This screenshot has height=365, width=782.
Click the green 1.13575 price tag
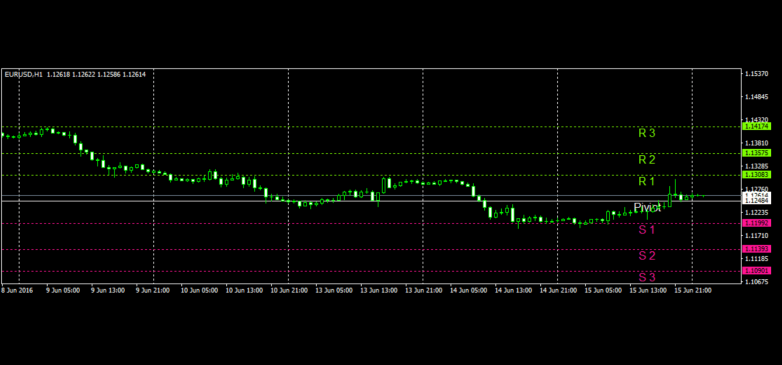tap(757, 153)
